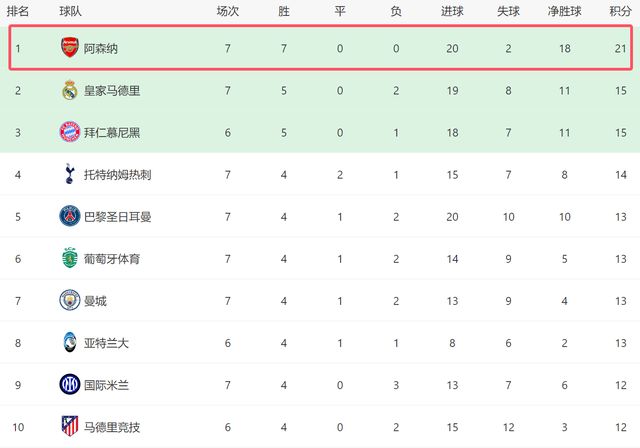Click the Manchester City crest icon
The image size is (640, 448).
(x=68, y=301)
